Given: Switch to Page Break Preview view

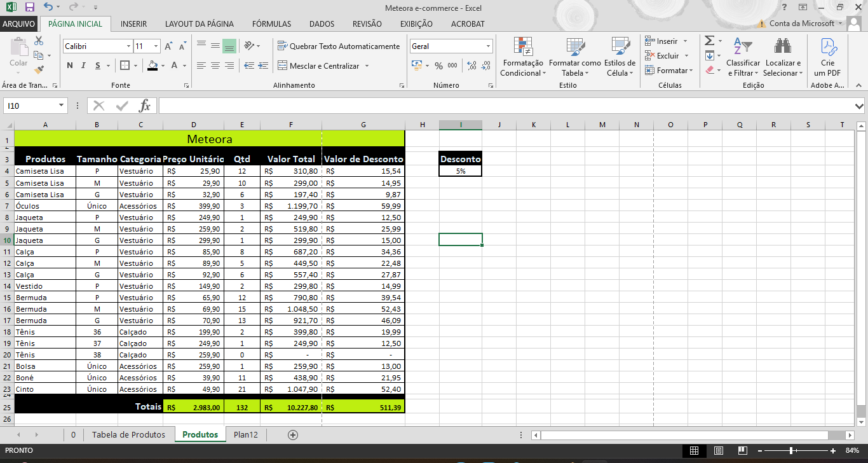Looking at the screenshot, I should pyautogui.click(x=743, y=450).
